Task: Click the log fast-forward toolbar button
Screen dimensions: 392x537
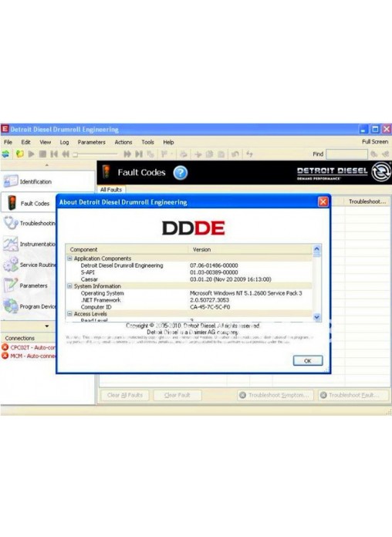Action: coord(127,154)
